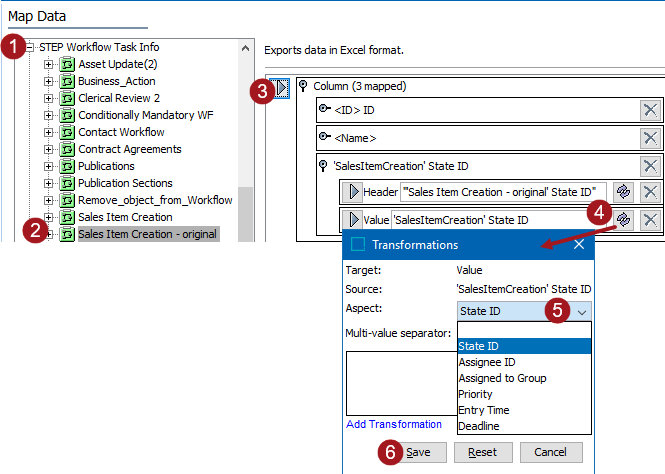This screenshot has height=474, width=665.
Task: Choose the blank option in Aspect list
Action: pos(524,330)
